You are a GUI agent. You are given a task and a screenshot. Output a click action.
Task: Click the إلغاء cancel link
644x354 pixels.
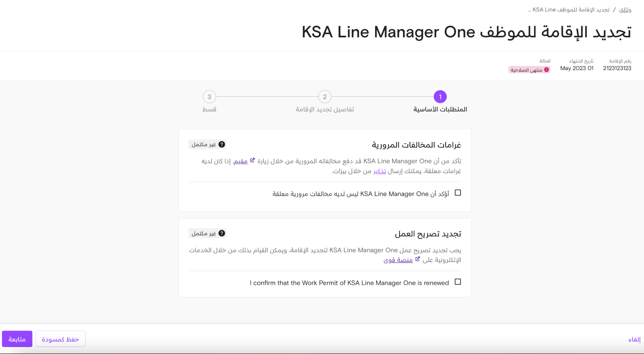[x=634, y=339]
